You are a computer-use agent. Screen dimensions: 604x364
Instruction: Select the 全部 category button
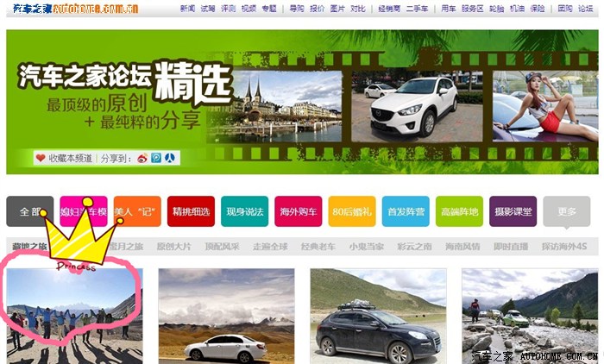(x=29, y=211)
